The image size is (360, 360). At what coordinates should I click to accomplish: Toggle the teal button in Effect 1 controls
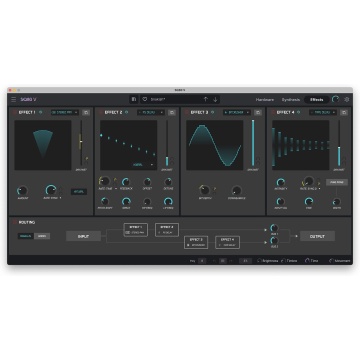pos(79,192)
